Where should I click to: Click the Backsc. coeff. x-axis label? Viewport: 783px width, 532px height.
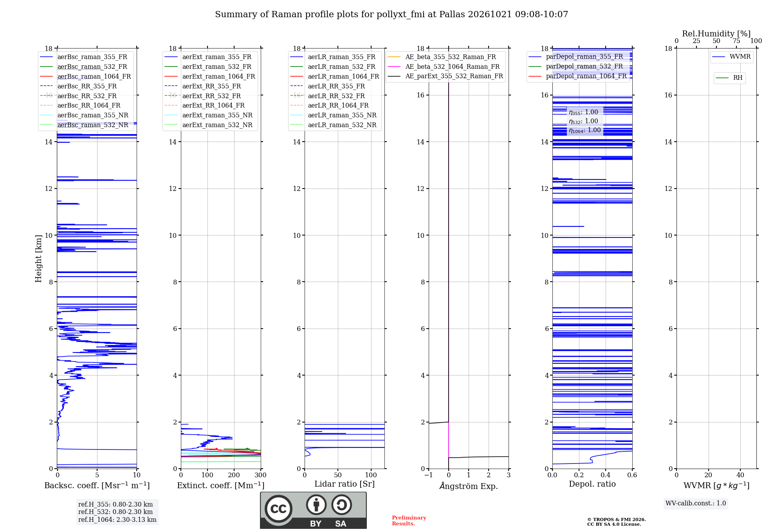[97, 485]
